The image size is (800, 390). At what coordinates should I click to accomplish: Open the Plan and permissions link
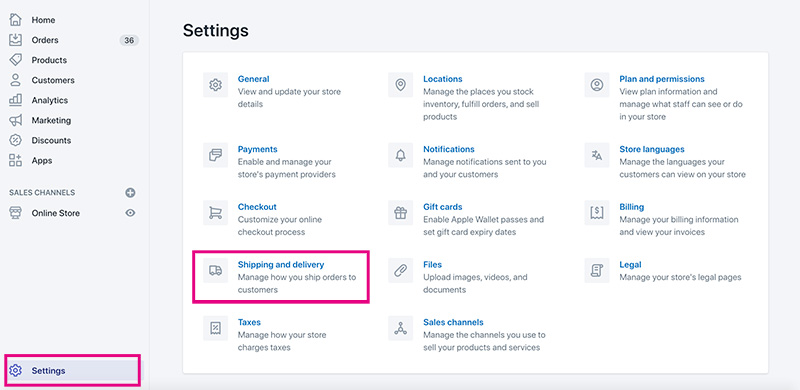tap(662, 79)
